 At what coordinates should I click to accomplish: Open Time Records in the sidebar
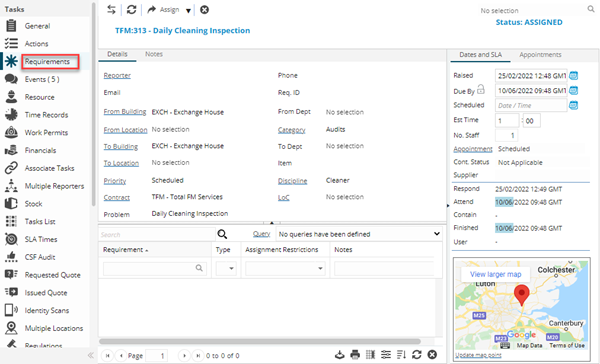(x=46, y=115)
